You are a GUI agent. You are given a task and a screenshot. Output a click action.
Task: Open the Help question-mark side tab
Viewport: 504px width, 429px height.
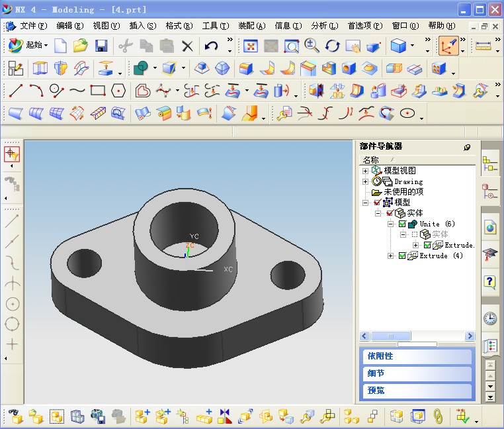(489, 283)
